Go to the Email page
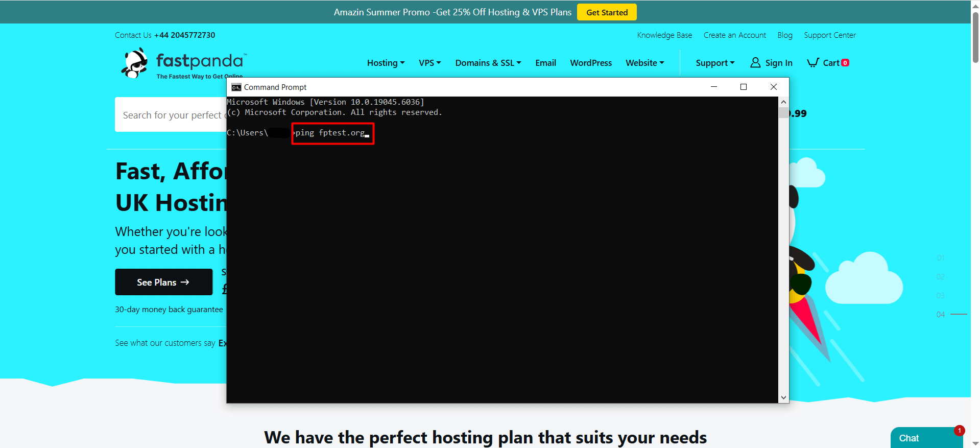Image resolution: width=980 pixels, height=448 pixels. pos(545,63)
